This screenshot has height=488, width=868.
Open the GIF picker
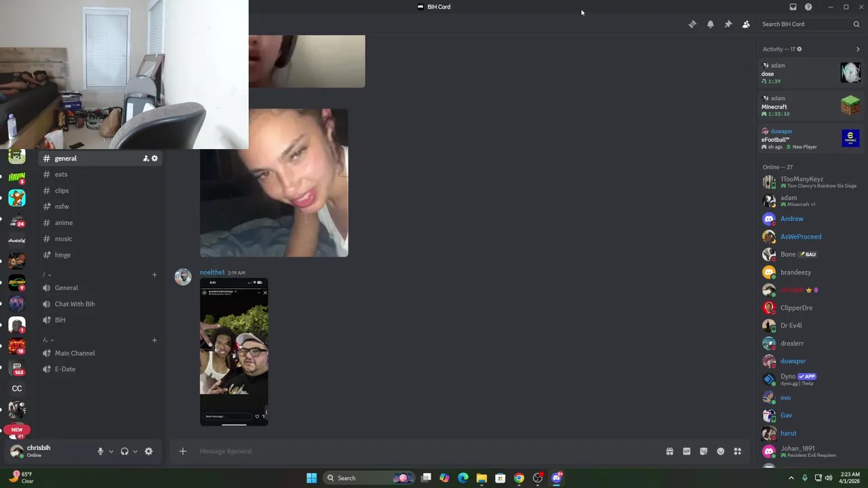686,451
